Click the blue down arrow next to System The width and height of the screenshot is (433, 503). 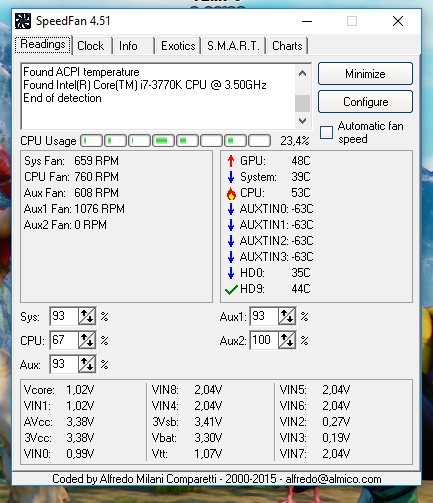pos(231,177)
